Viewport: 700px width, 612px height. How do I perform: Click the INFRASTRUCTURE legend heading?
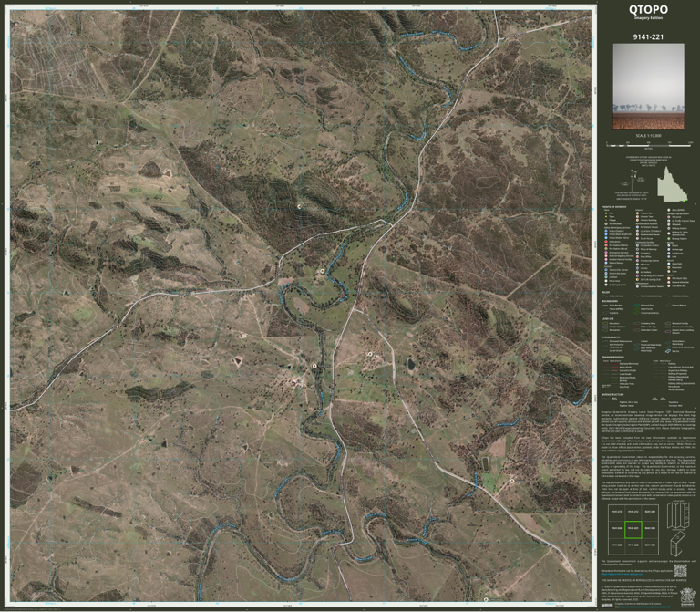click(612, 394)
